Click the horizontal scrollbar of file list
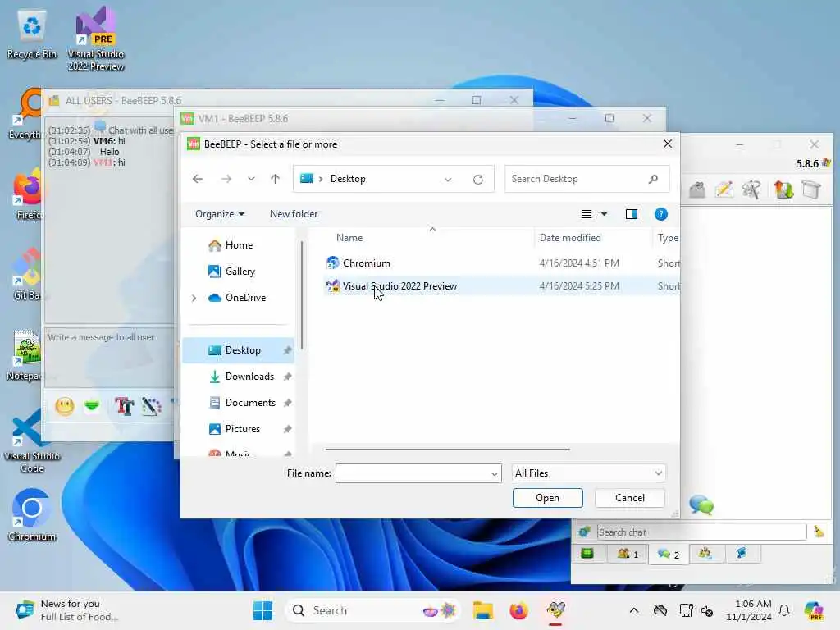This screenshot has height=630, width=840. coord(447,450)
